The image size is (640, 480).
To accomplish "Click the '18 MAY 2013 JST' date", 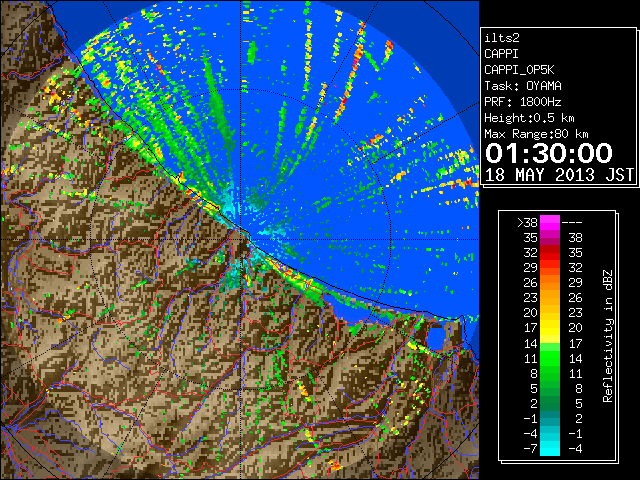I will (x=559, y=175).
